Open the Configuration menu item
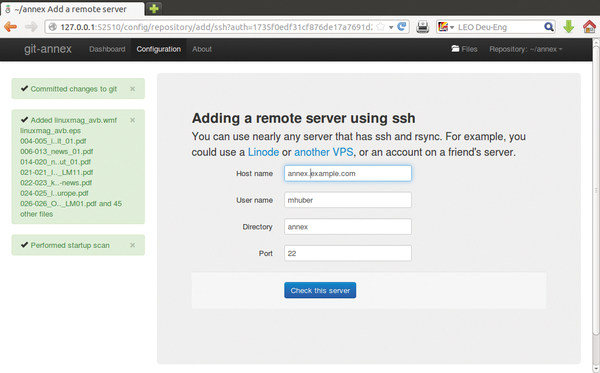600x373 pixels. pyautogui.click(x=158, y=49)
